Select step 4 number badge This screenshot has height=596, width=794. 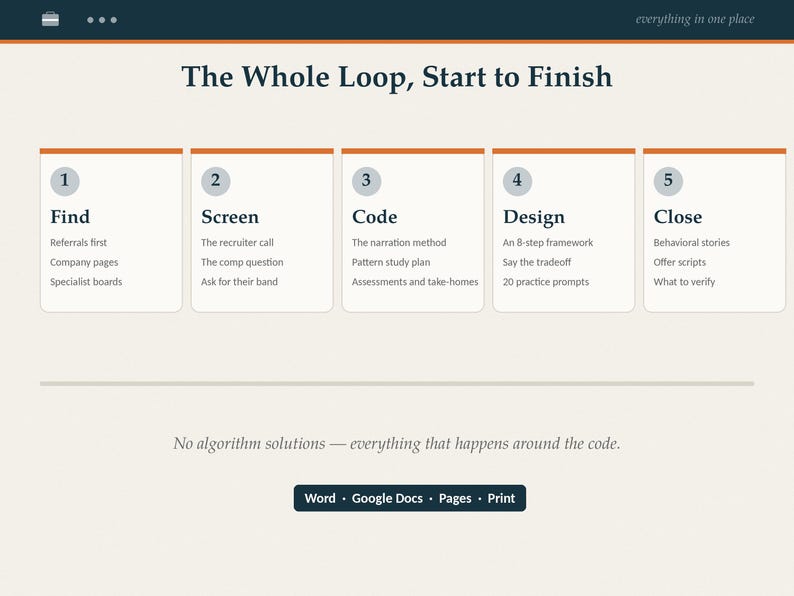pyautogui.click(x=518, y=181)
